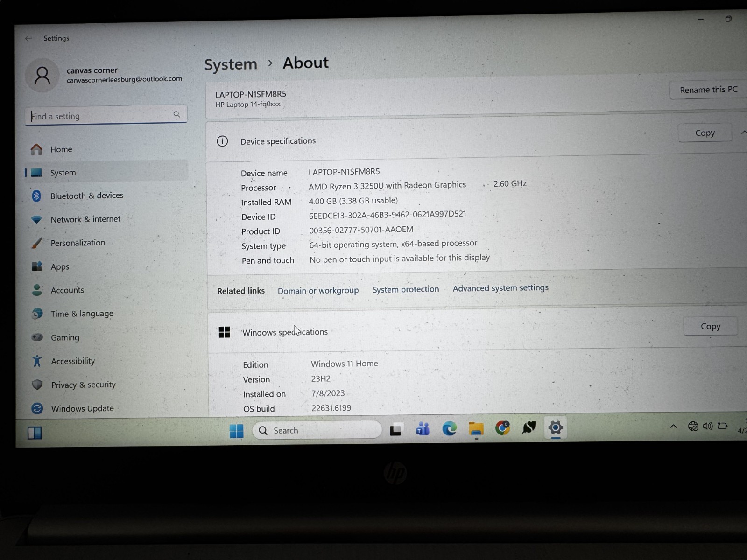Click the Gaming controller icon
Viewport: 747px width, 560px height.
pyautogui.click(x=37, y=337)
